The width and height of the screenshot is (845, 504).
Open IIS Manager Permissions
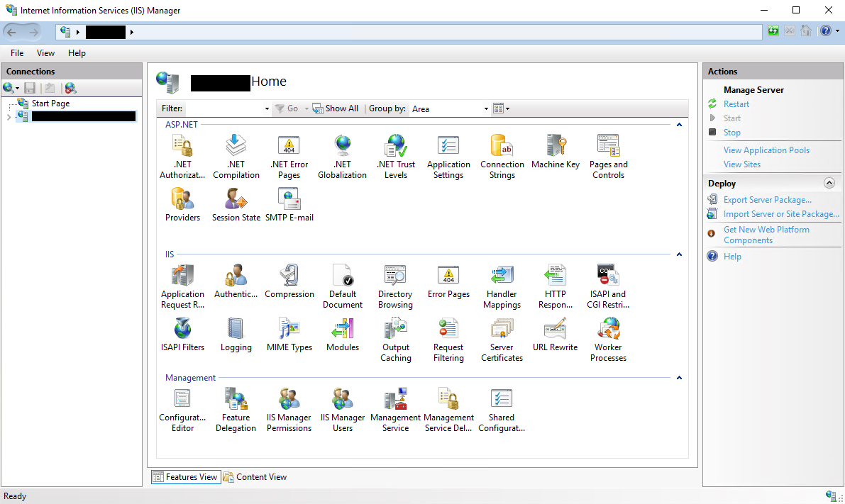click(289, 410)
